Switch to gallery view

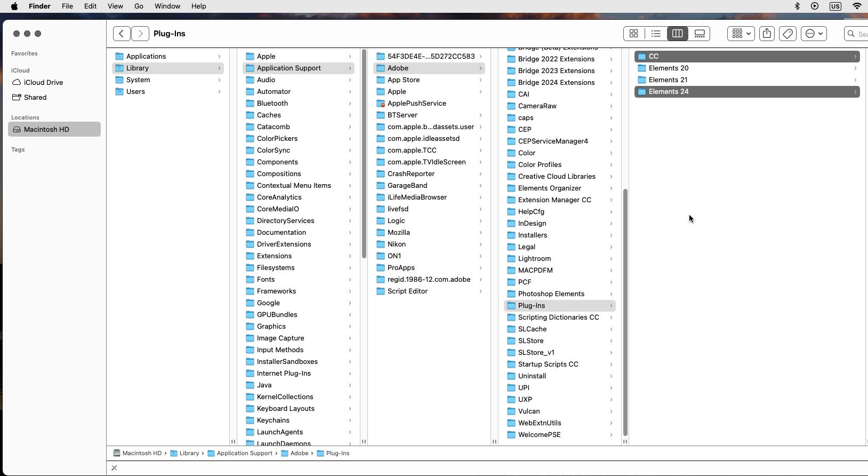click(x=700, y=34)
